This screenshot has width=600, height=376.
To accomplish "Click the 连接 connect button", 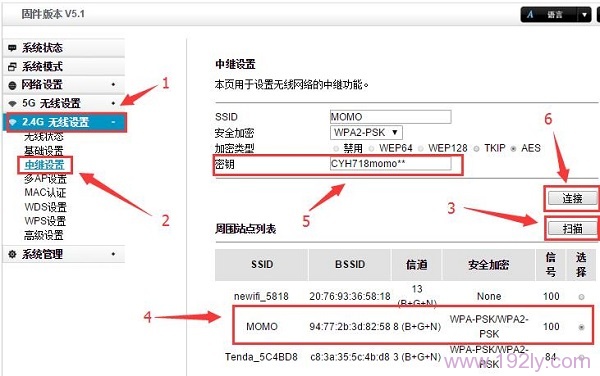I will click(572, 198).
